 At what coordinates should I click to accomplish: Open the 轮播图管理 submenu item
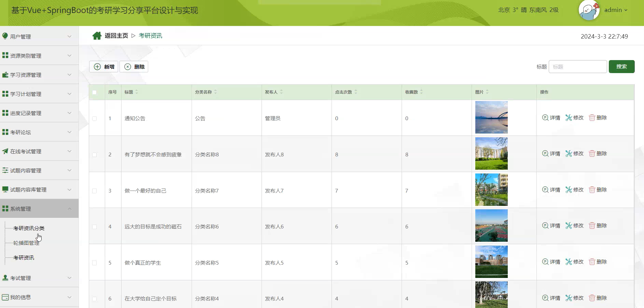pos(26,243)
